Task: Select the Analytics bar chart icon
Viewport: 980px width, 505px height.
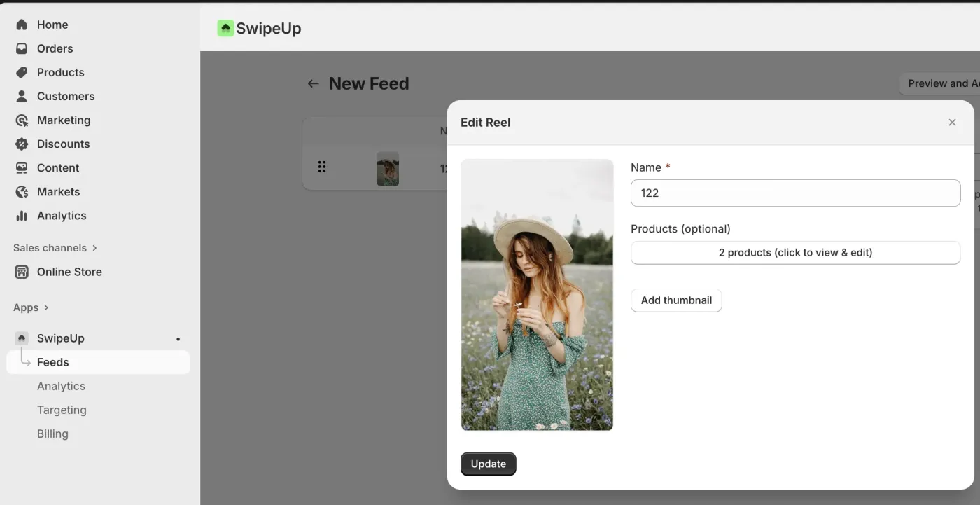Action: point(22,216)
